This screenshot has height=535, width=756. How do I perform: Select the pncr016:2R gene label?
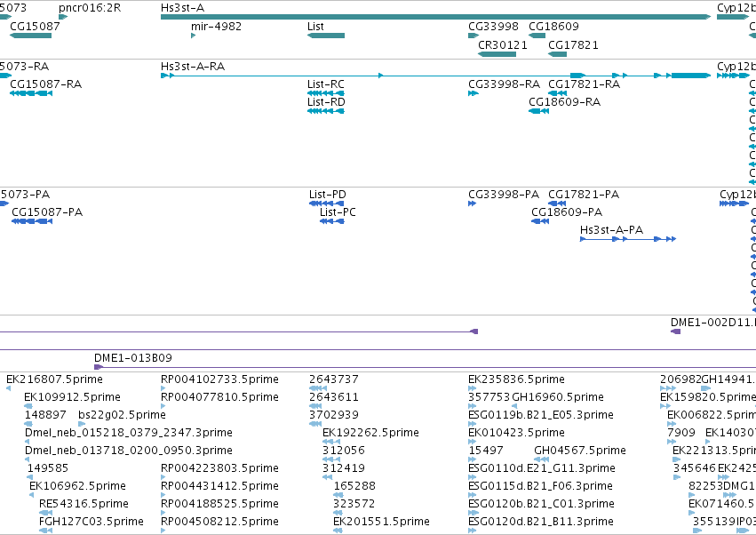click(90, 8)
